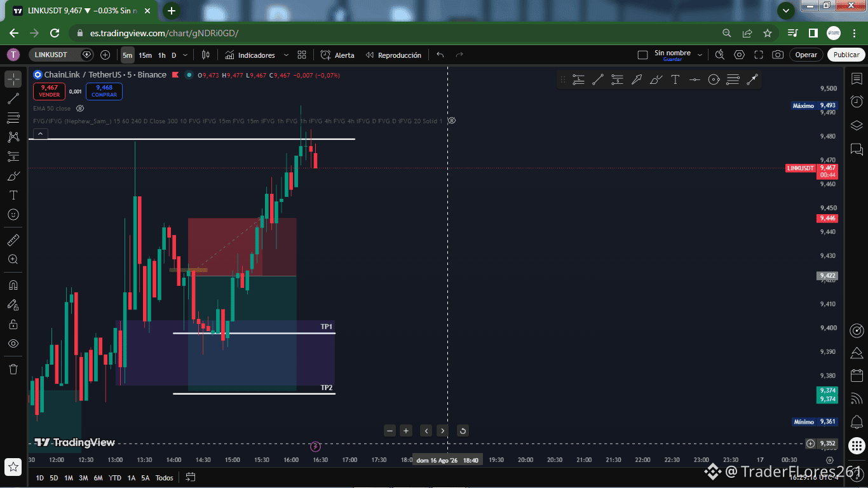868x488 pixels.
Task: Toggle lock all drawings
Action: [13, 324]
